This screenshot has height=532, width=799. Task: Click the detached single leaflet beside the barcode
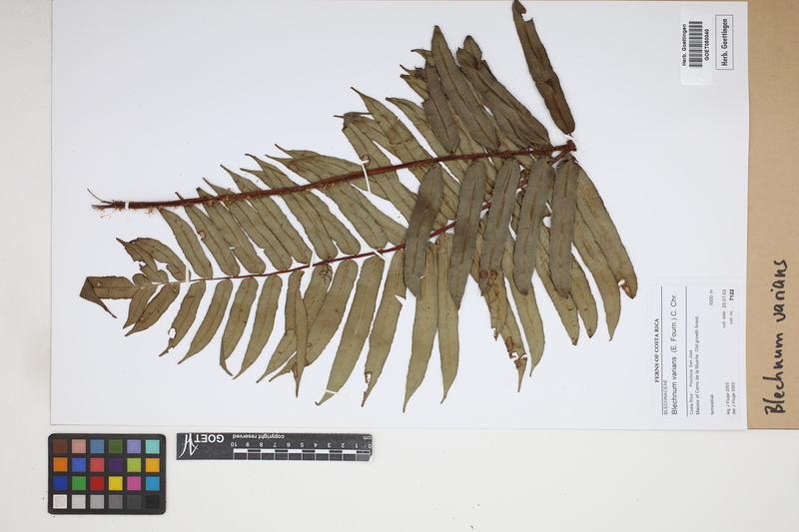tap(542, 68)
